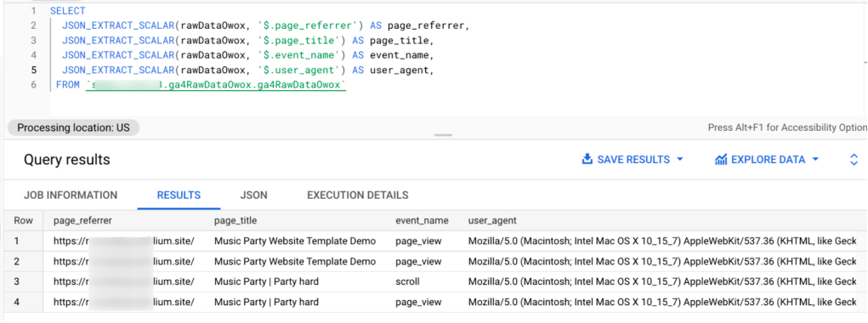The image size is (868, 323).
Task: Switch to the Execution Details tab
Action: (x=358, y=195)
